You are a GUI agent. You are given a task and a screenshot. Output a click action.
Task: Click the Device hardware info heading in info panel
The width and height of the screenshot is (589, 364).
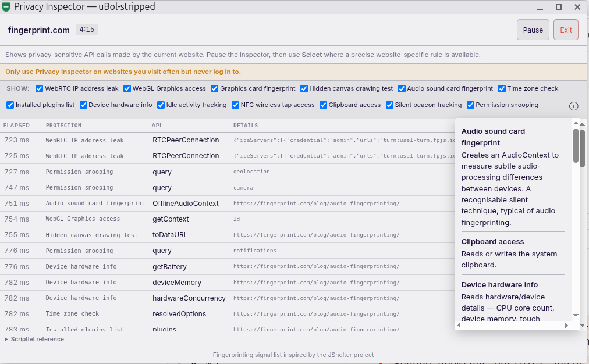499,285
